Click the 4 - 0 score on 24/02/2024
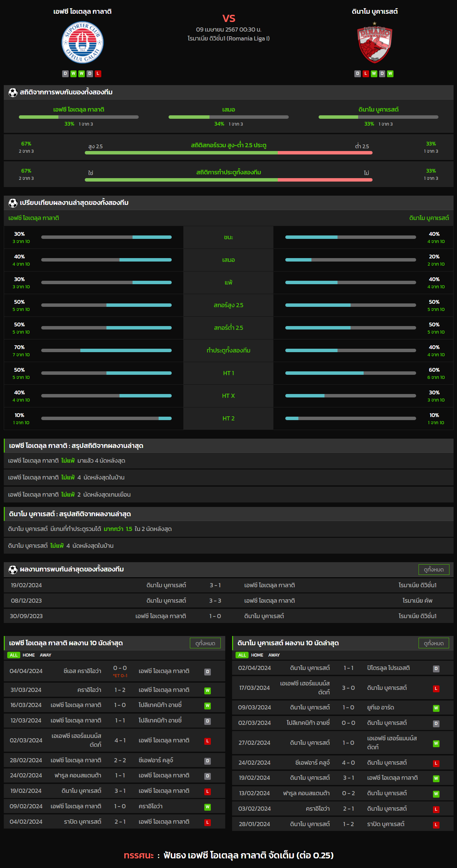The image size is (457, 868). point(349,763)
